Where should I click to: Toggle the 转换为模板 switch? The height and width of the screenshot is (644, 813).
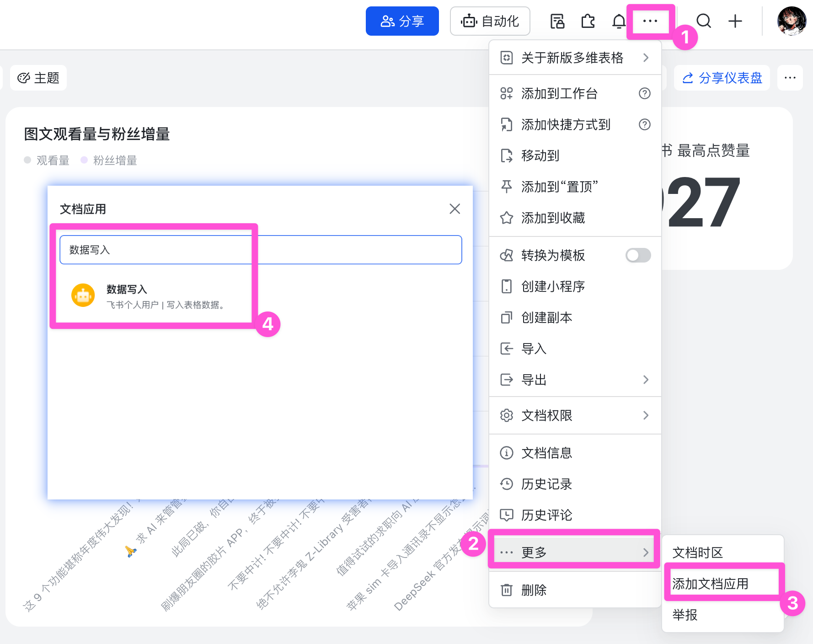(x=638, y=255)
